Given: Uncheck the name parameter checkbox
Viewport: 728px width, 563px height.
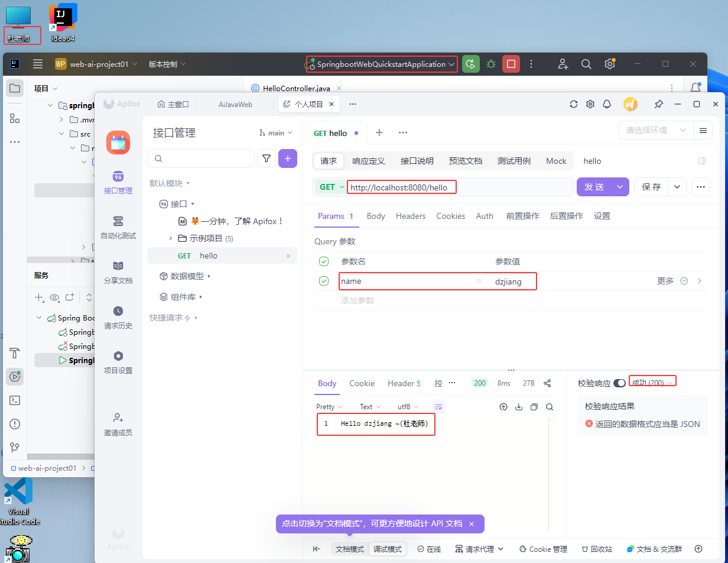Looking at the screenshot, I should 324,281.
